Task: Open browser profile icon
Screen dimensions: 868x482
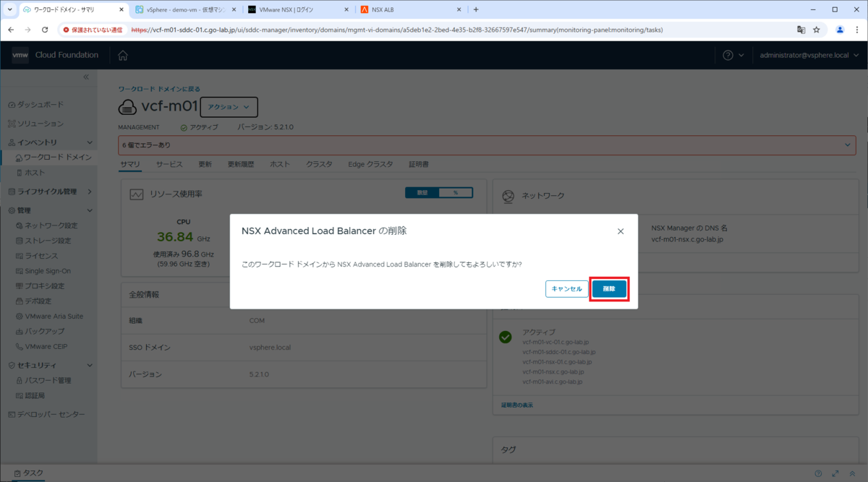Action: point(840,30)
